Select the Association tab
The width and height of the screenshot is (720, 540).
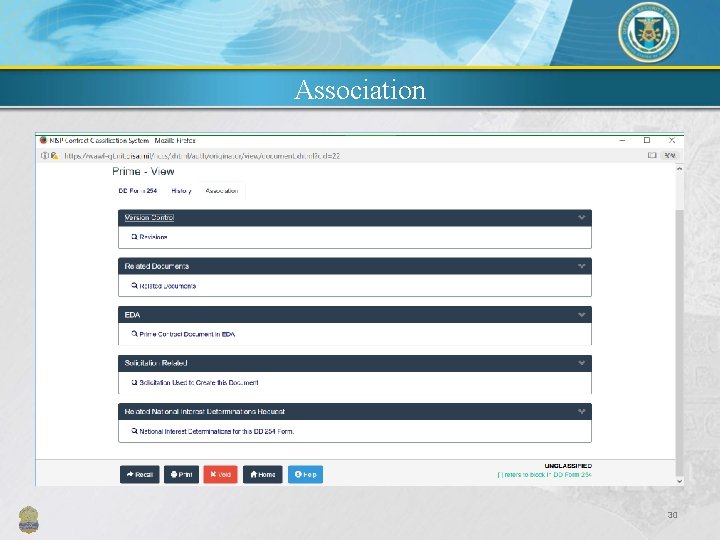point(222,191)
